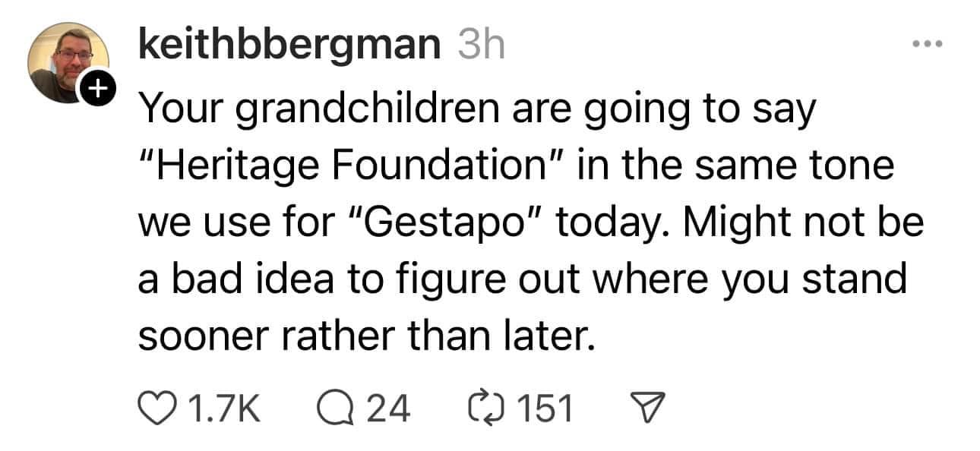
Task: Click the 3h post timestamp
Action: (x=481, y=47)
